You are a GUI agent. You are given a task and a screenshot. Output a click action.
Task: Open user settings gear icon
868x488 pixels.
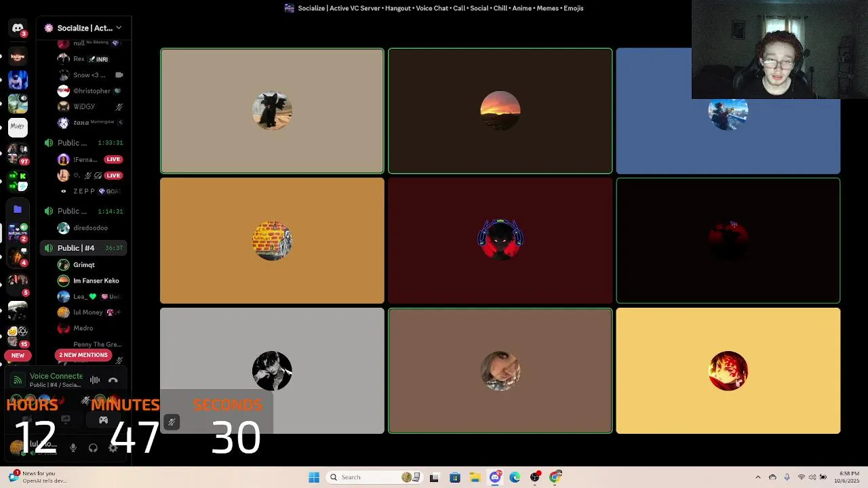(113, 448)
